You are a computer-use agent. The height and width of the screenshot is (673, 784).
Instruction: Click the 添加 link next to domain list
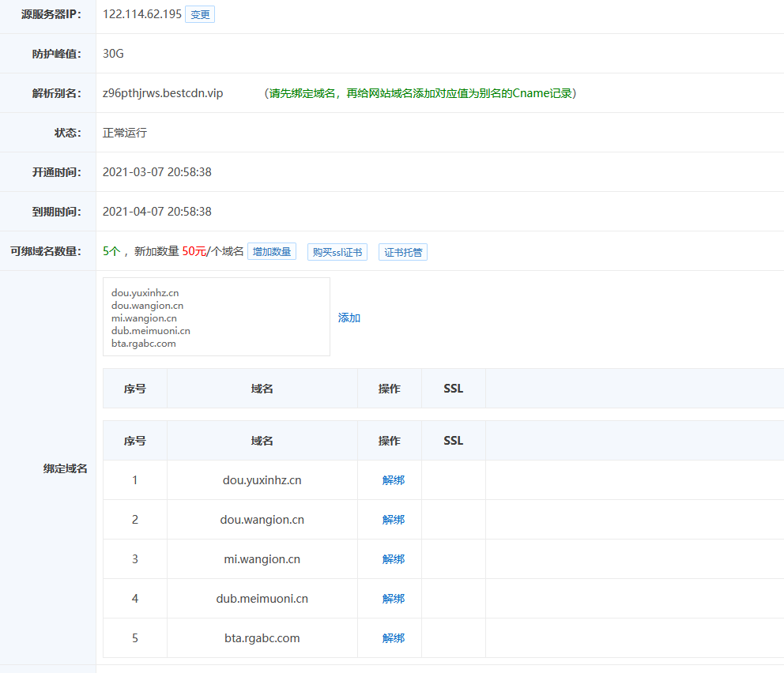click(349, 318)
